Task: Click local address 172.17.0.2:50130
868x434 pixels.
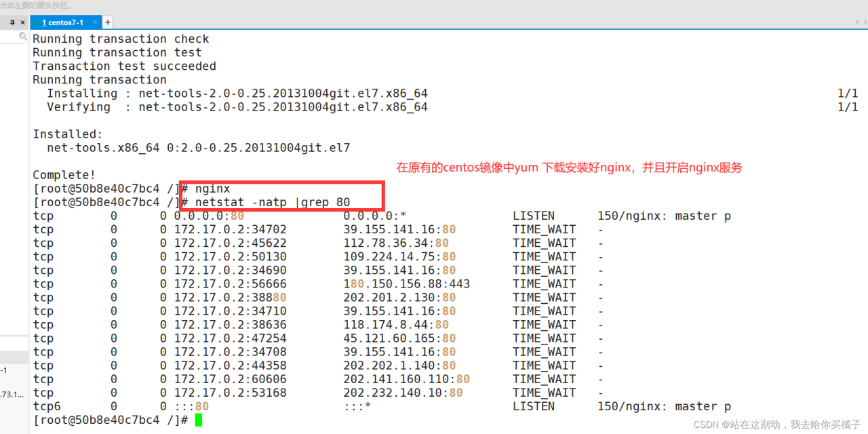Action: [x=231, y=256]
